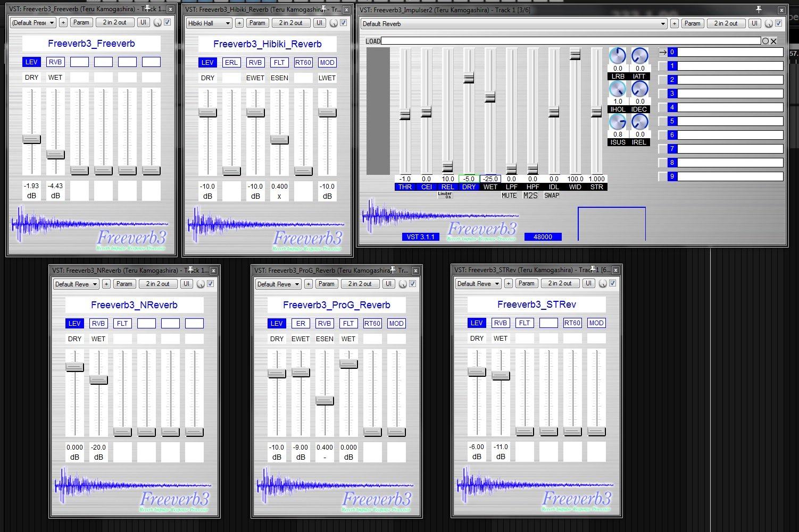The image size is (799, 532).
Task: Click the wet/dry mix knob in Impulser2 window
Action: [x=768, y=23]
